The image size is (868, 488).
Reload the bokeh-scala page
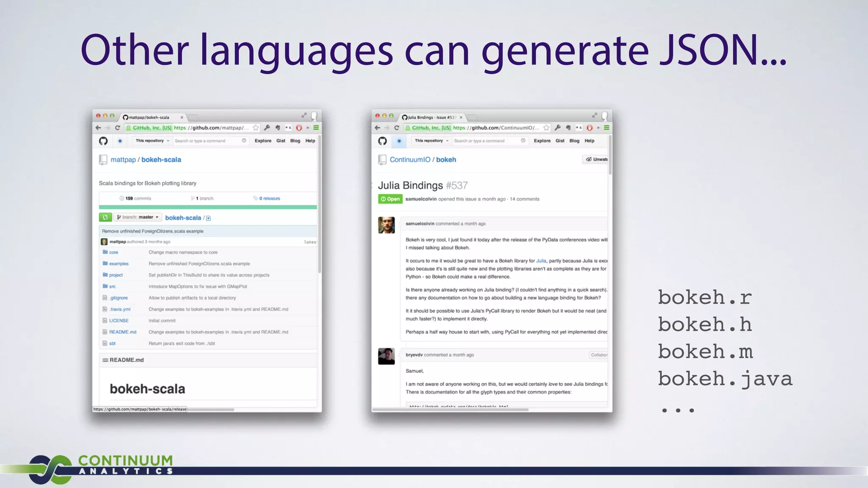117,128
